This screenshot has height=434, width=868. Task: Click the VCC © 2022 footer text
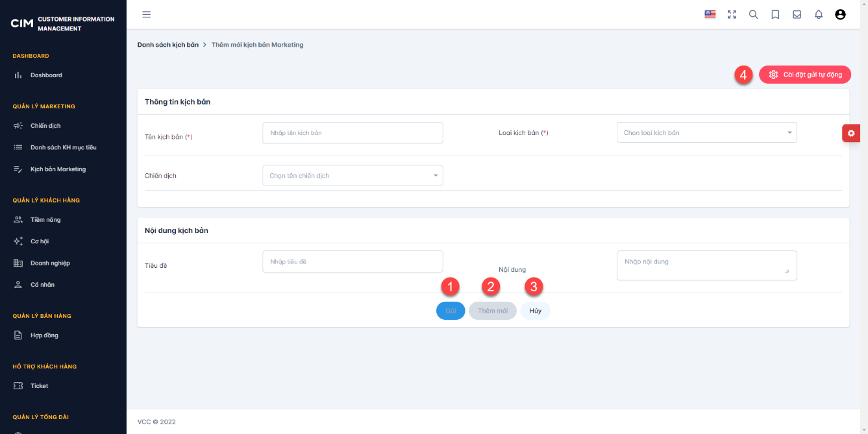(156, 422)
